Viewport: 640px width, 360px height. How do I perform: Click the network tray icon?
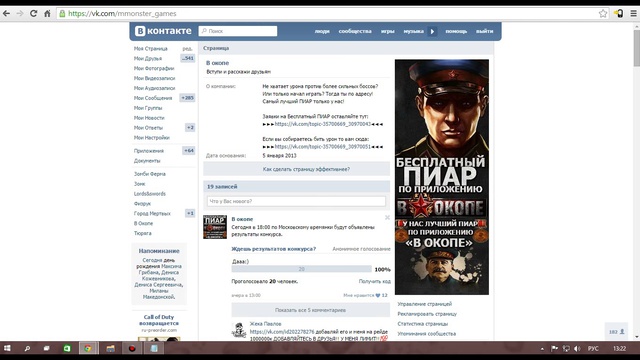(x=566, y=348)
